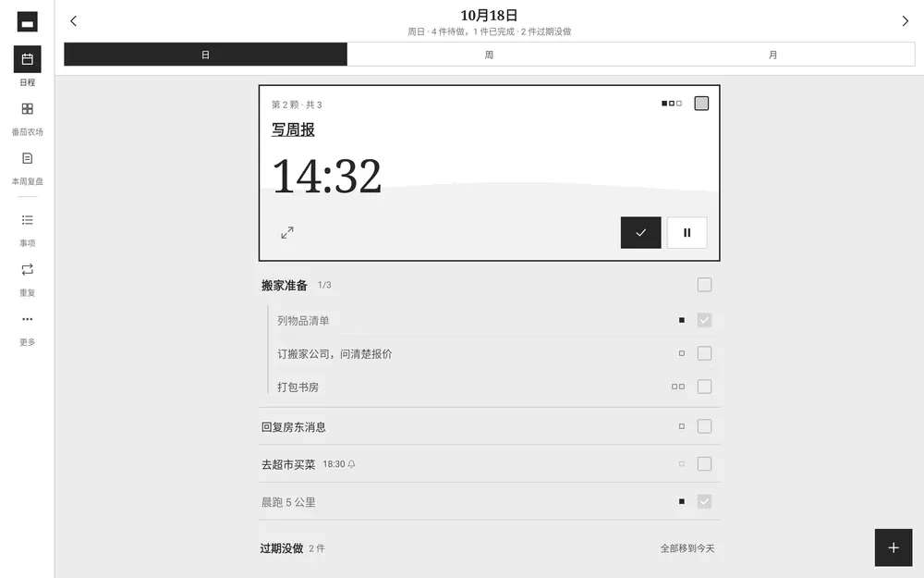Click the two pomodoro squares on 打包书房
The height and width of the screenshot is (578, 924).
coord(678,387)
